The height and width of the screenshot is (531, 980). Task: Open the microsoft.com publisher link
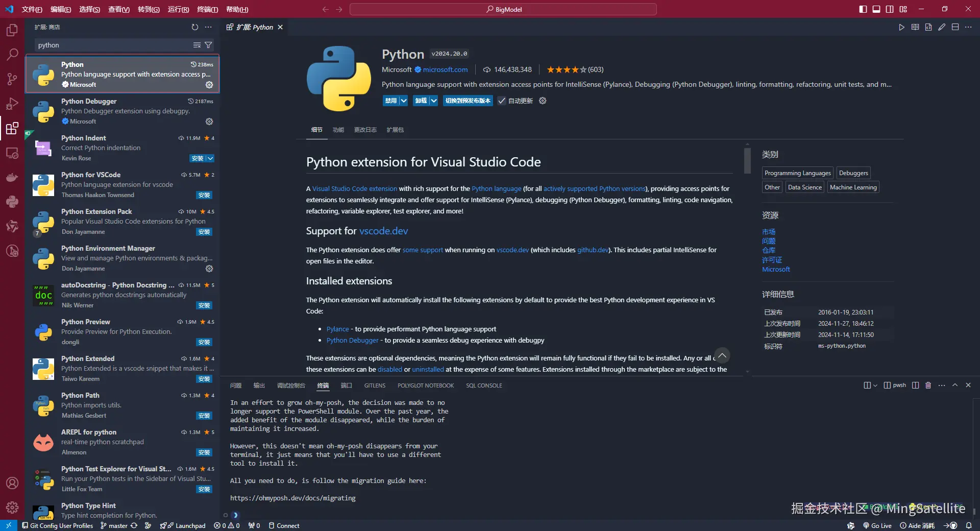pyautogui.click(x=445, y=69)
